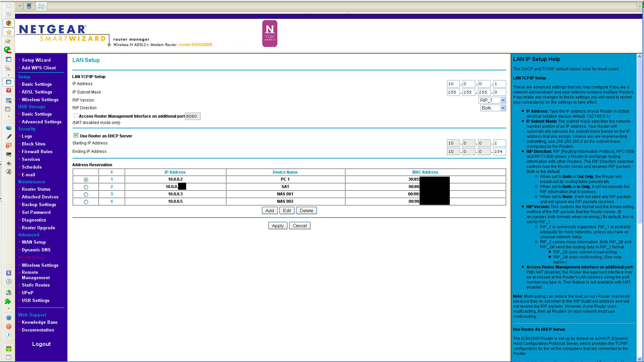Click the Apply button
Image resolution: width=644 pixels, height=362 pixels.
point(278,226)
